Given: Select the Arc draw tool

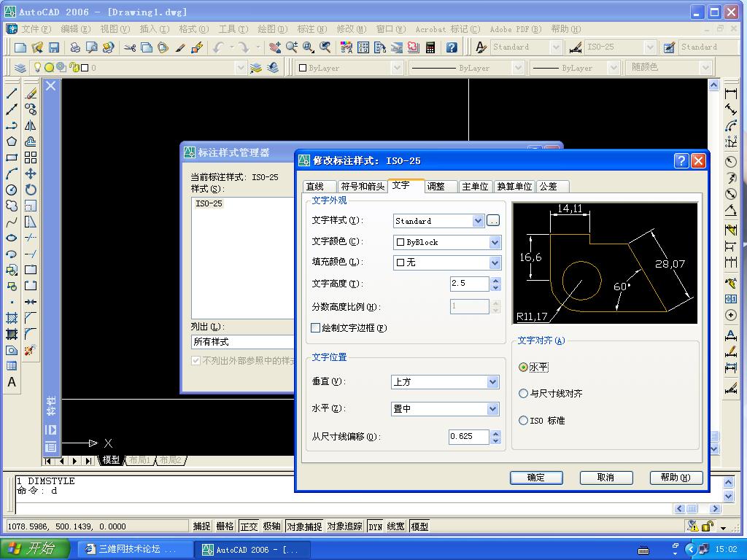Looking at the screenshot, I should [12, 174].
